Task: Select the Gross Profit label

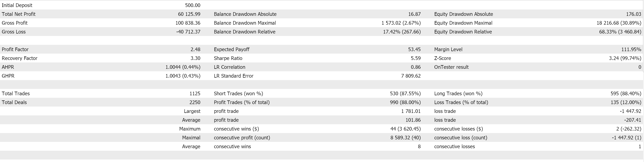Action: click(x=15, y=23)
